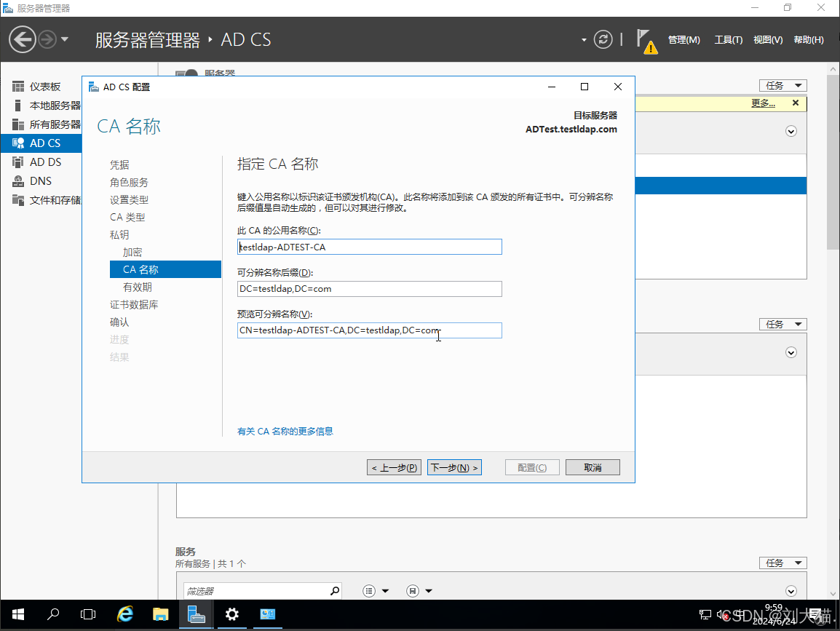Open Task View on the taskbar
The width and height of the screenshot is (840, 631).
[88, 614]
